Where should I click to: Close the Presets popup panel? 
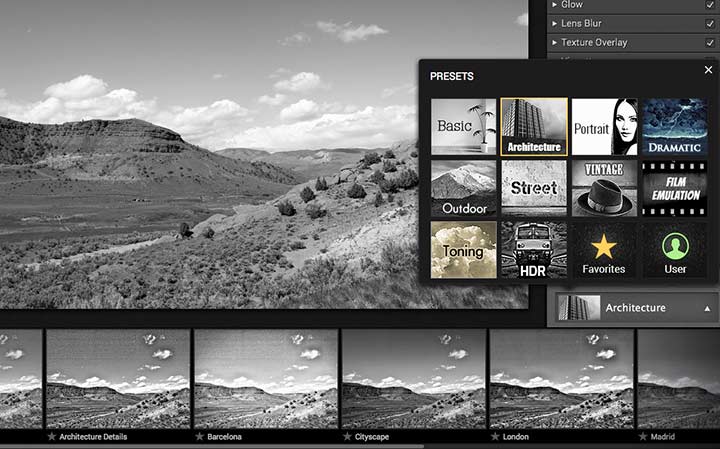pyautogui.click(x=709, y=70)
